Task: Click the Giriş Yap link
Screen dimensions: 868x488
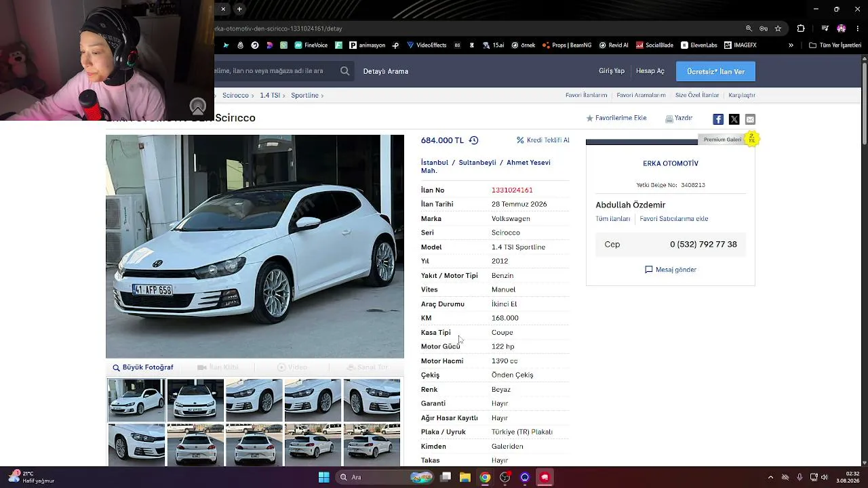Action: coord(612,71)
